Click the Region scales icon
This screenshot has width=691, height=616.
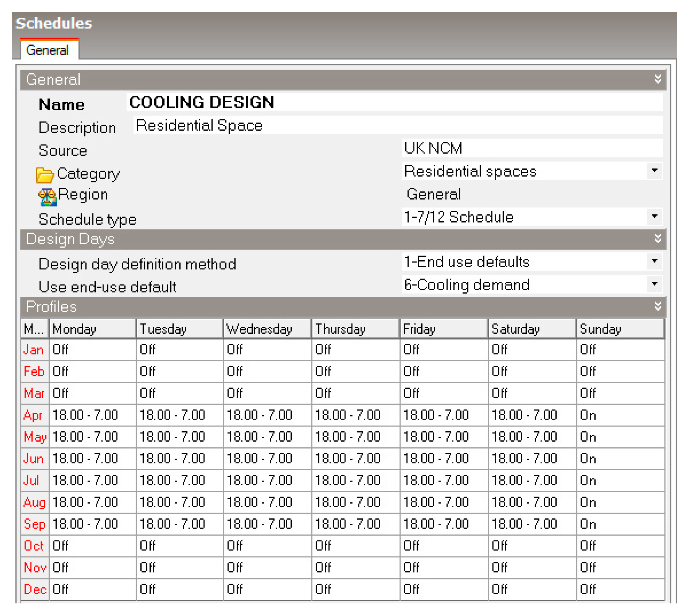point(47,197)
